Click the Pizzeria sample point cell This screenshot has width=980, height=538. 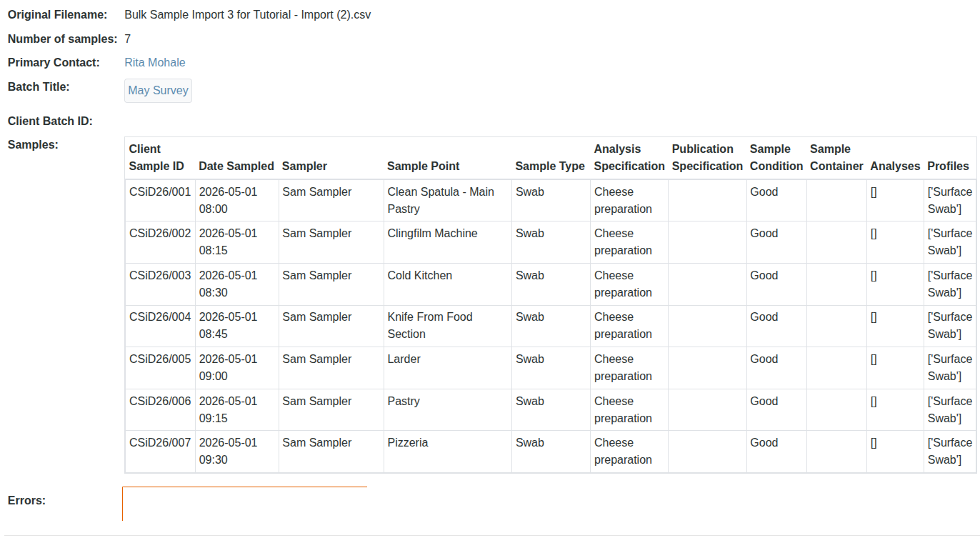click(407, 443)
